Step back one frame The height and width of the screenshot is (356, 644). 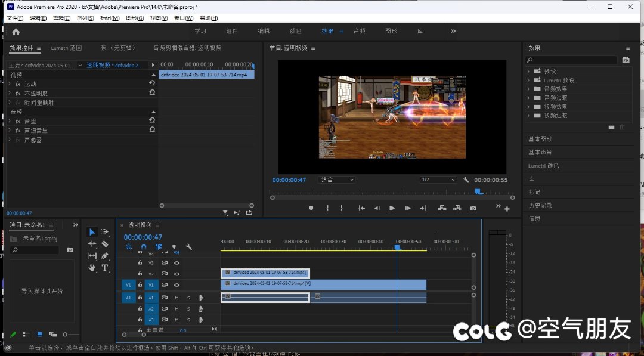(377, 208)
